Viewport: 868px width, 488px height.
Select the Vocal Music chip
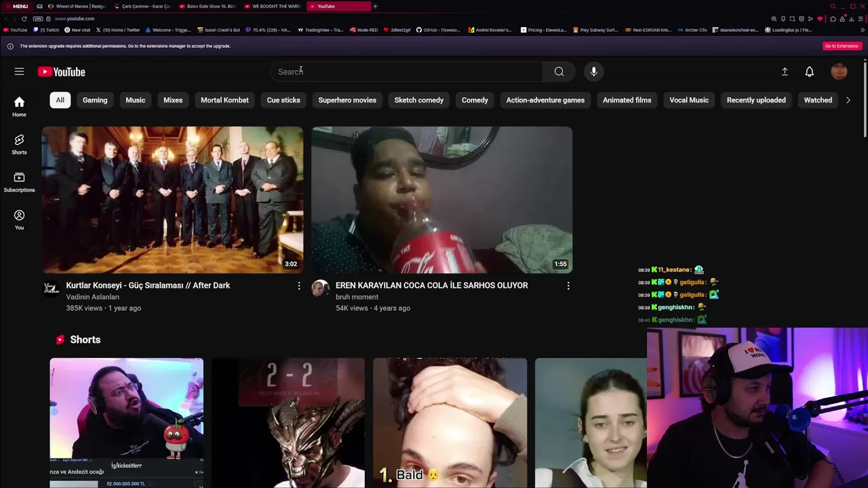pyautogui.click(x=689, y=100)
